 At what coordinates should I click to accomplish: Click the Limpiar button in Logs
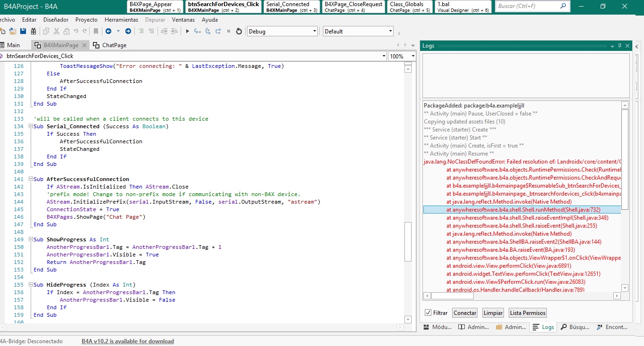coord(493,313)
